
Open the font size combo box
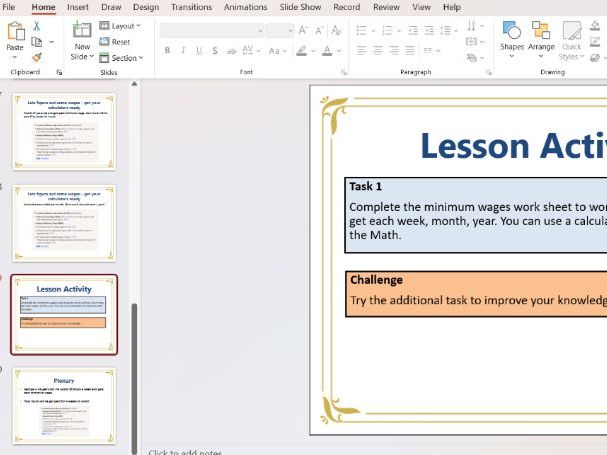[x=280, y=30]
